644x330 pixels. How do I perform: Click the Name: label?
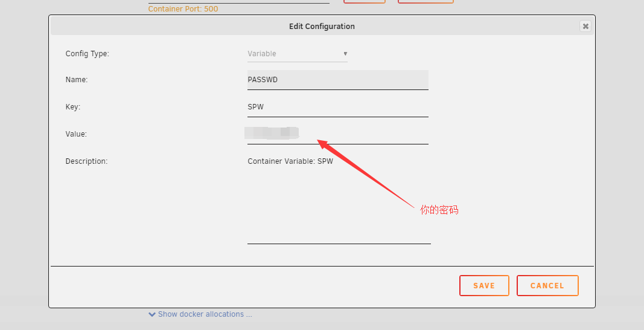(x=77, y=80)
